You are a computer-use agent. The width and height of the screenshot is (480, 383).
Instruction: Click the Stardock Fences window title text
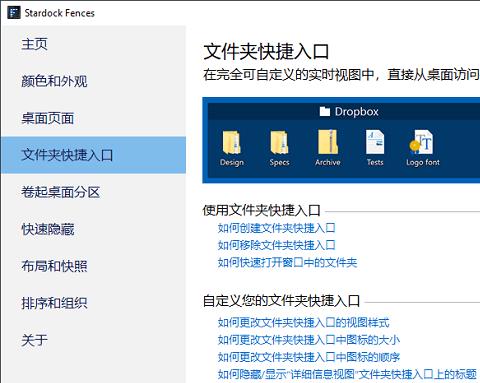click(x=59, y=13)
